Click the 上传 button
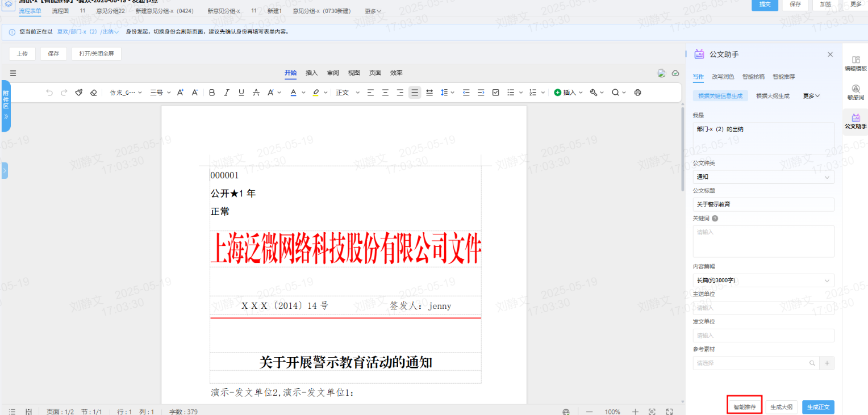This screenshot has height=415, width=868. click(x=22, y=54)
